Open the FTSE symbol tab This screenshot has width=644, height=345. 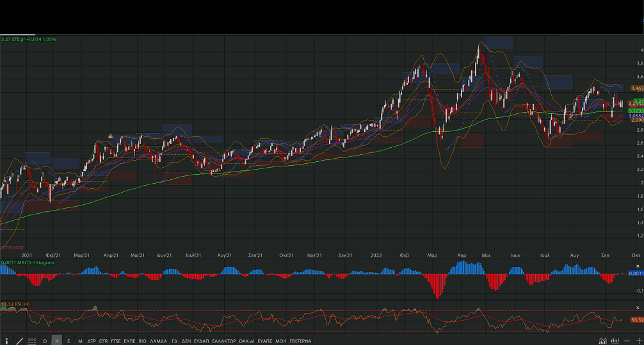[116, 341]
